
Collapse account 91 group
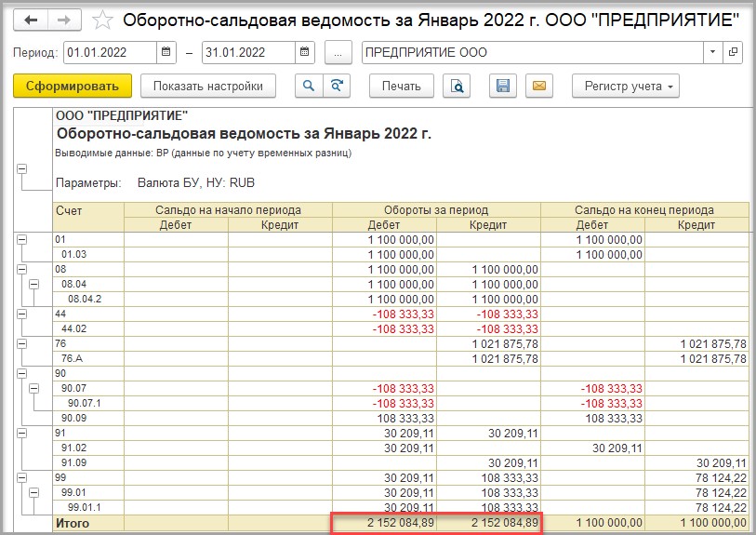click(21, 434)
